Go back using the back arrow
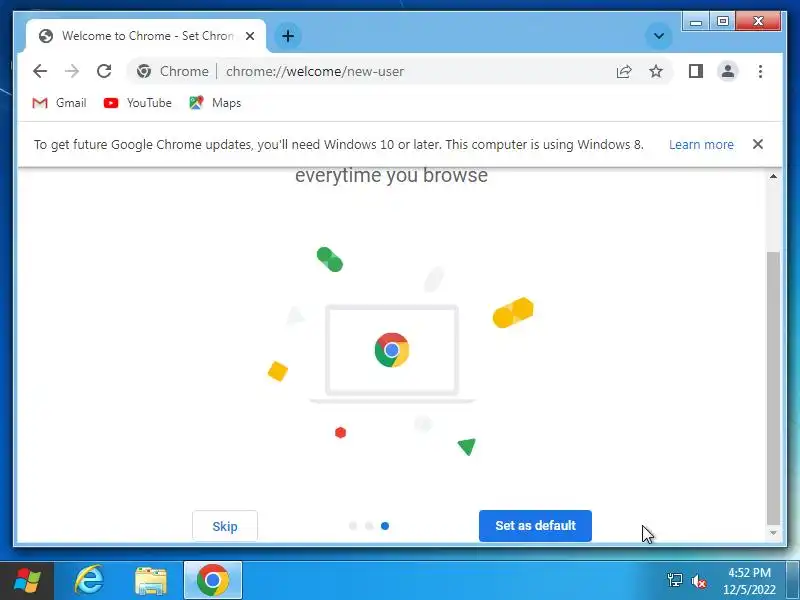This screenshot has height=600, width=800. point(40,71)
